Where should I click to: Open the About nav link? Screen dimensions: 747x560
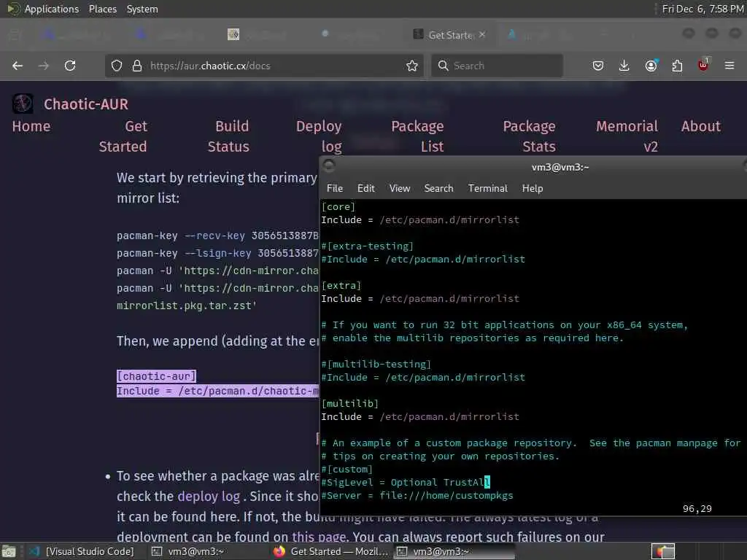(x=701, y=126)
